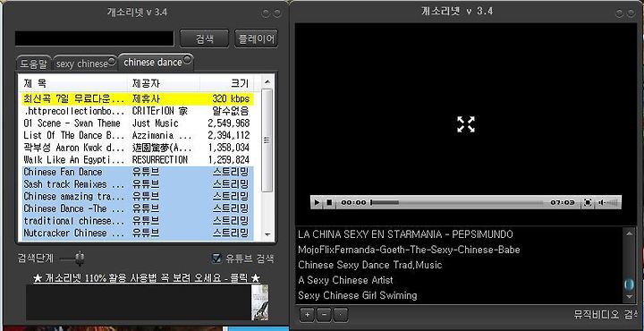This screenshot has width=644, height=331.
Task: Adjust the 검색단계 slider handle
Action: (x=80, y=259)
